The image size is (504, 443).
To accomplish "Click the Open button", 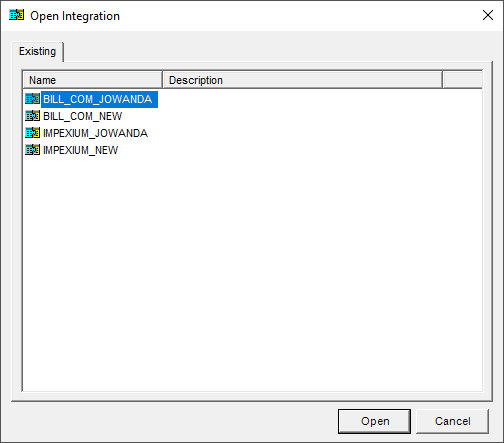I will pyautogui.click(x=374, y=421).
